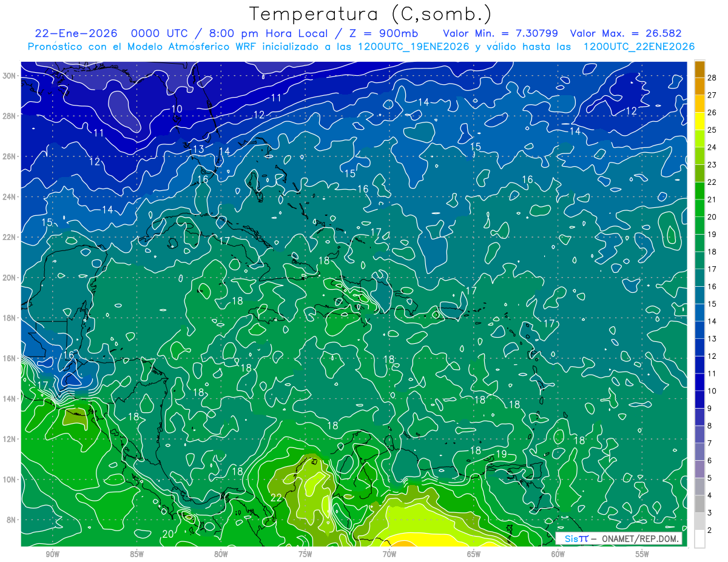This screenshot has width=728, height=562.
Task: Click the "70W" longitude axis label
Action: [x=389, y=554]
